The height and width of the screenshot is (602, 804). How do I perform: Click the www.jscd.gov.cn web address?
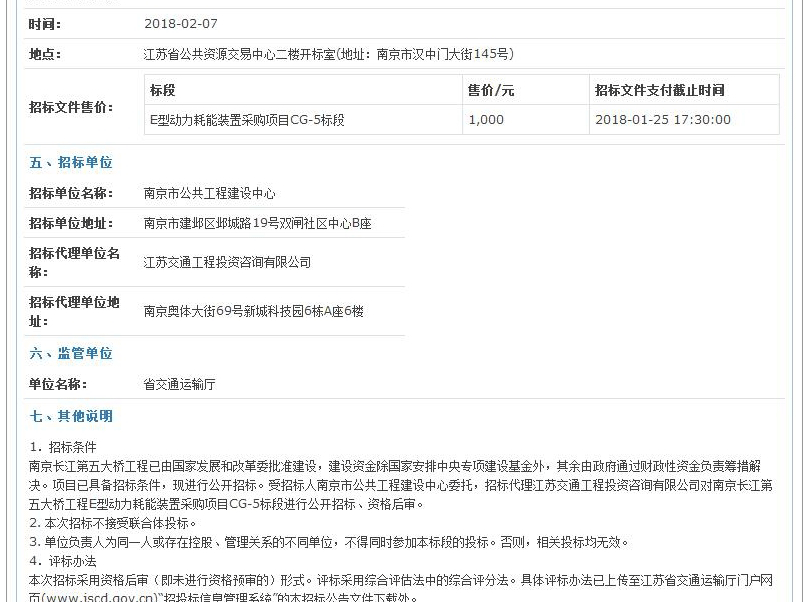pos(100,598)
